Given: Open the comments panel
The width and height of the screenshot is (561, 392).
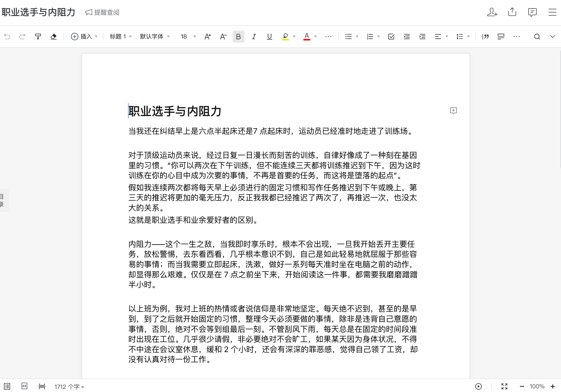Looking at the screenshot, I should [532, 12].
